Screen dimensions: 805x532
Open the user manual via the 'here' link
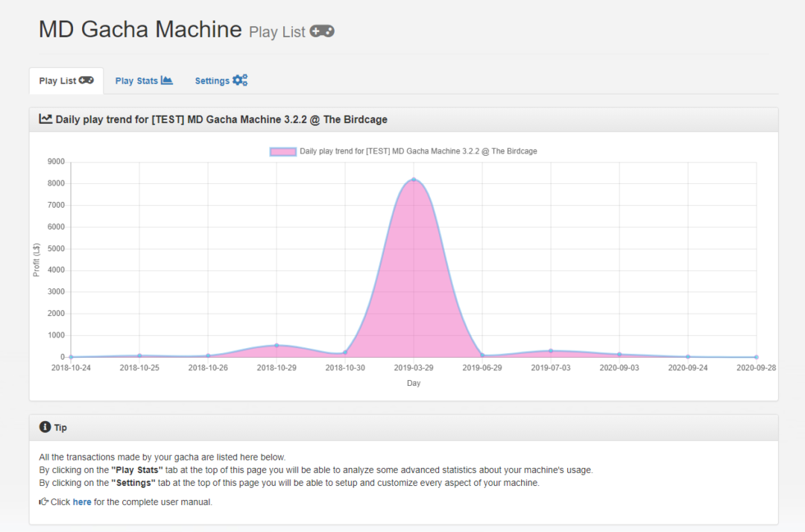pyautogui.click(x=82, y=502)
